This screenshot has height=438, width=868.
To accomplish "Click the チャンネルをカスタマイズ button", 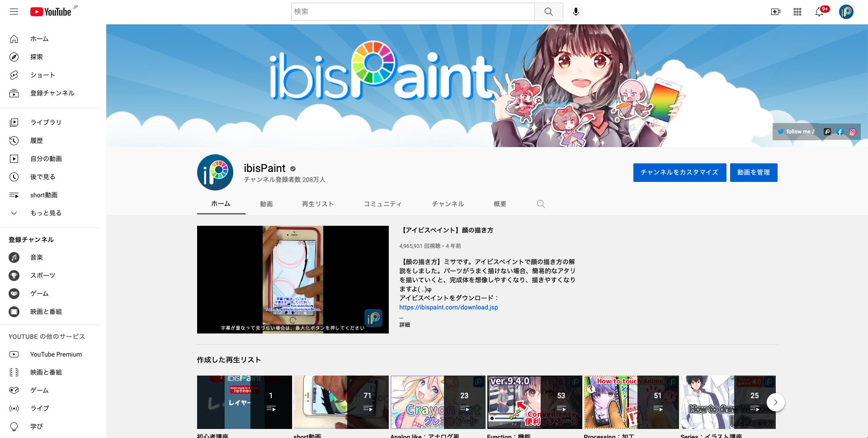I will [x=679, y=172].
